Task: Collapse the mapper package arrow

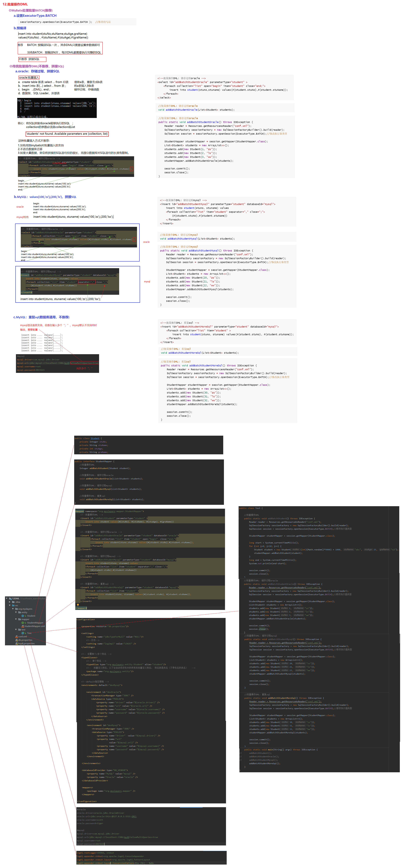Action: click(16, 619)
